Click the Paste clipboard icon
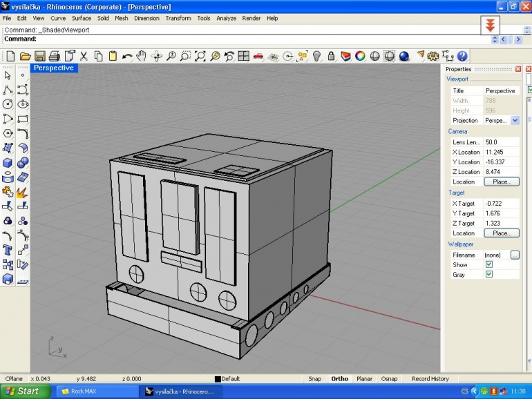 pos(113,56)
